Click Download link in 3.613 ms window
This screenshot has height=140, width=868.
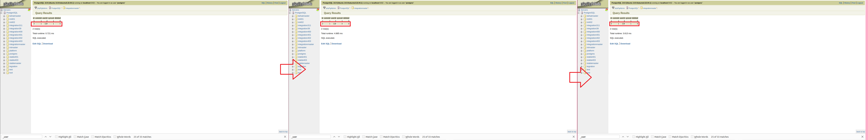click(625, 44)
